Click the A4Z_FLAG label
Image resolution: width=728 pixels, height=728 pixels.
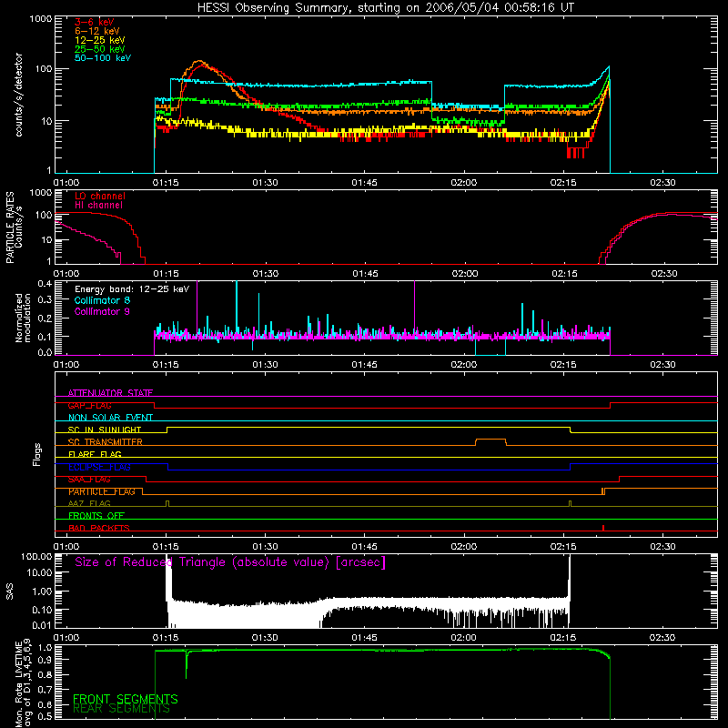click(89, 503)
